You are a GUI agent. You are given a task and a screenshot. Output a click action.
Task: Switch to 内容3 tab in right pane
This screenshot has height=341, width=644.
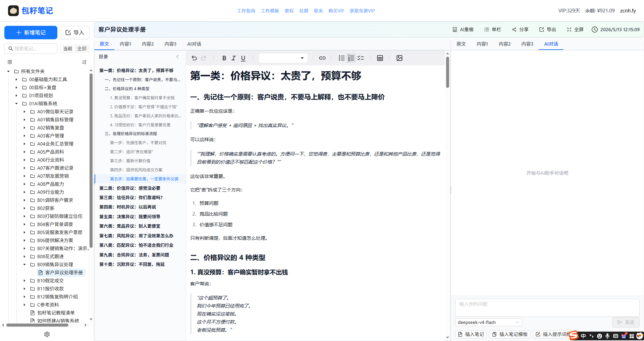click(x=527, y=44)
